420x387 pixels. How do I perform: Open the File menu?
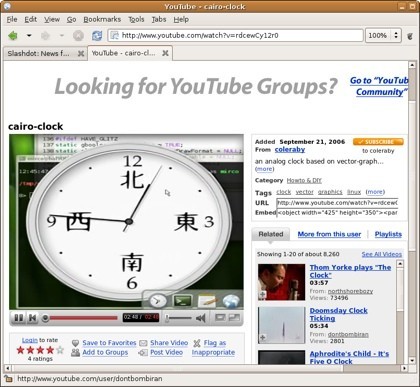12,19
